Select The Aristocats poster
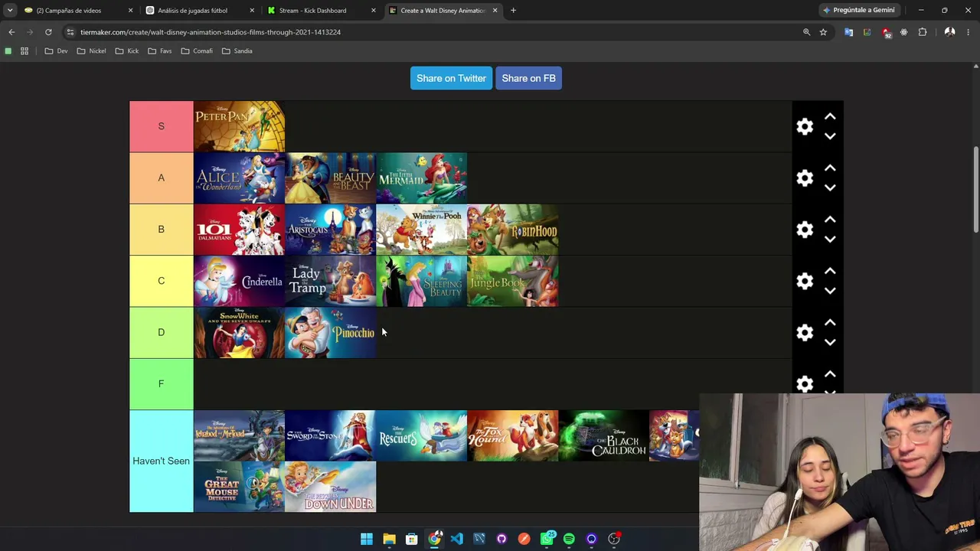 point(330,229)
